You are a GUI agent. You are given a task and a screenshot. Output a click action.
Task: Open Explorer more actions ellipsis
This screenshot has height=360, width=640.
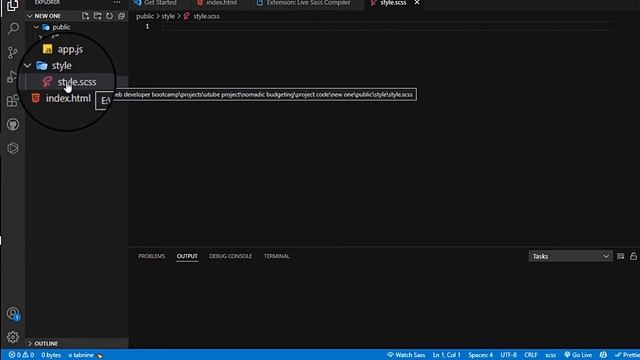pyautogui.click(x=117, y=2)
